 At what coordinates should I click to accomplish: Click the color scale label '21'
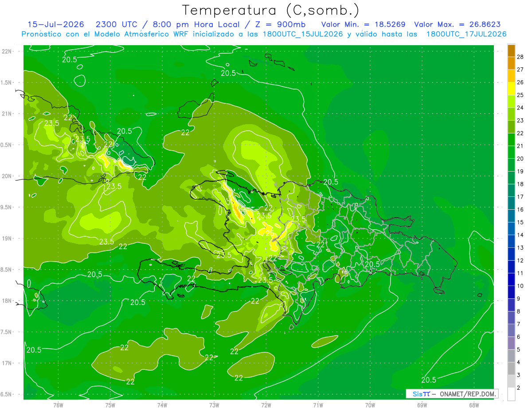(520, 146)
